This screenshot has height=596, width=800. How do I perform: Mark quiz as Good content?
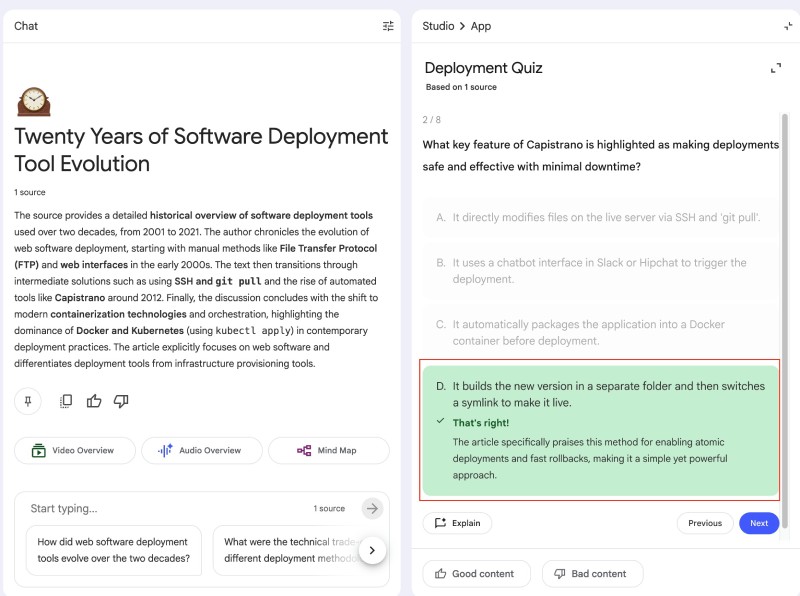474,574
